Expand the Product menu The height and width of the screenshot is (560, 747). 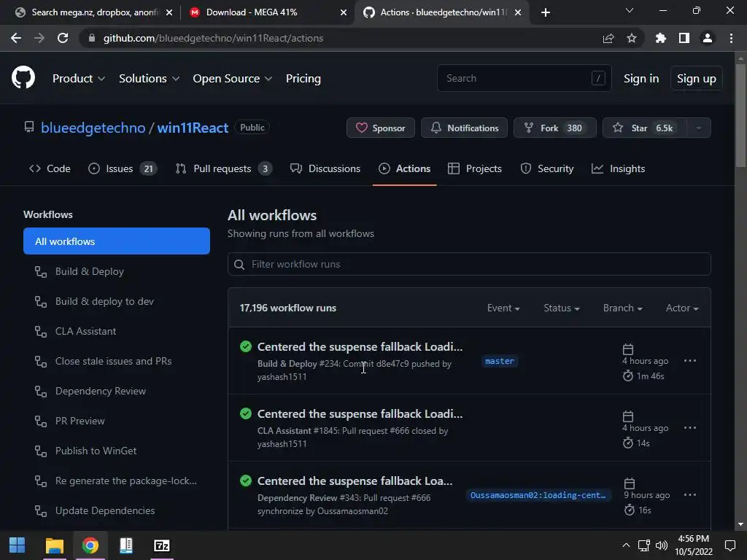tap(79, 79)
